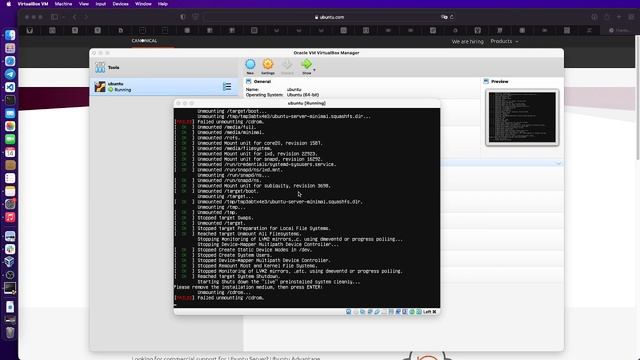
Task: Open Settings gear icon in VirtualBox toolbar
Action: [268, 64]
